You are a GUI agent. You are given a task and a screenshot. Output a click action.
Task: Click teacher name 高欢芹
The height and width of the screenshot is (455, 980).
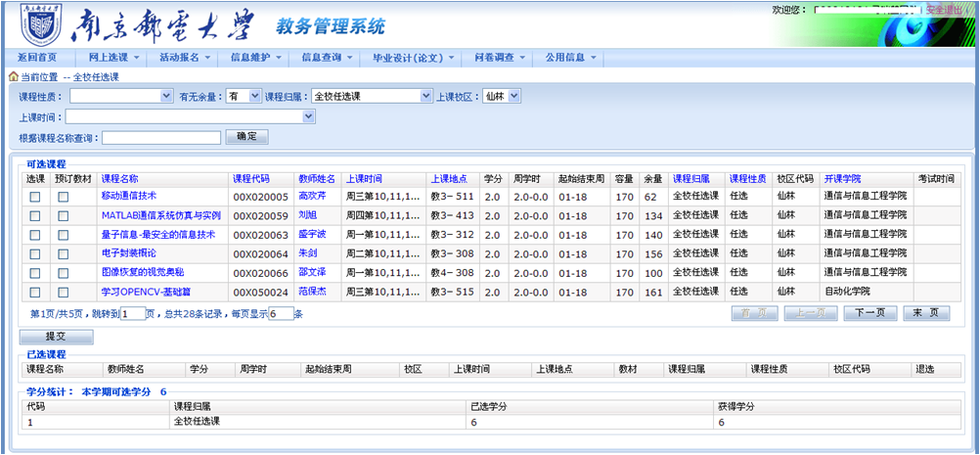pyautogui.click(x=310, y=197)
